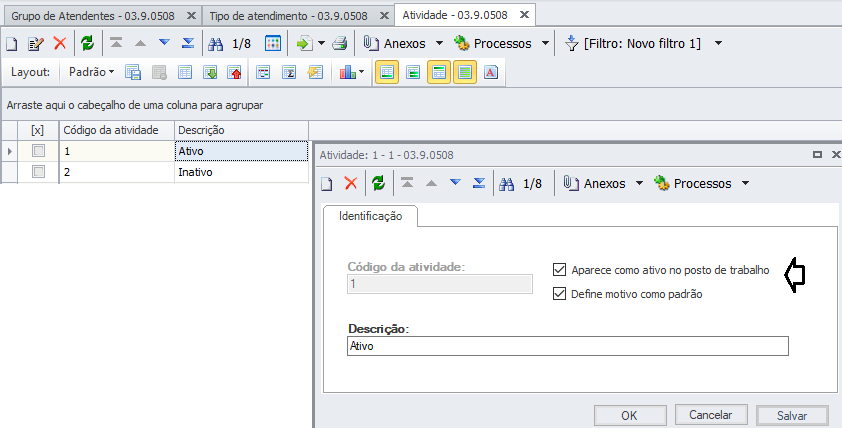Go to next record in detail window

pyautogui.click(x=455, y=183)
